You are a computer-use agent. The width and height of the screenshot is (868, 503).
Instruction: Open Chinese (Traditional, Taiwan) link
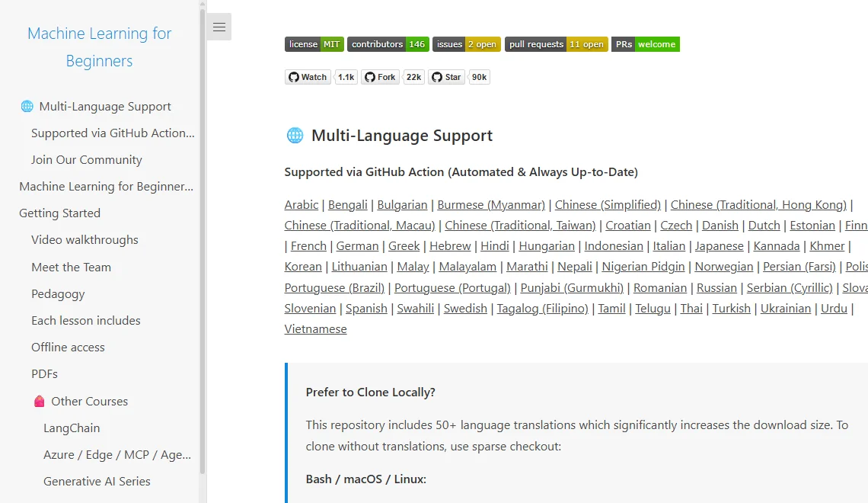coord(520,226)
